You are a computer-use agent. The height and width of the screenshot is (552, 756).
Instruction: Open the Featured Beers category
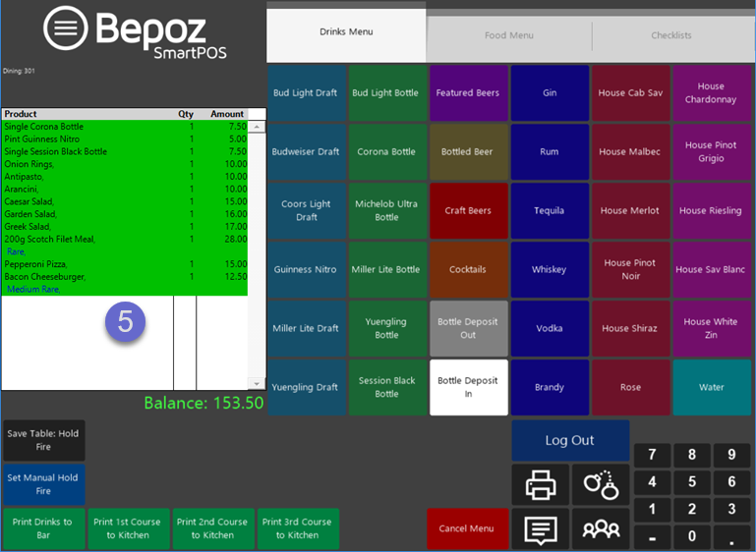pos(469,93)
